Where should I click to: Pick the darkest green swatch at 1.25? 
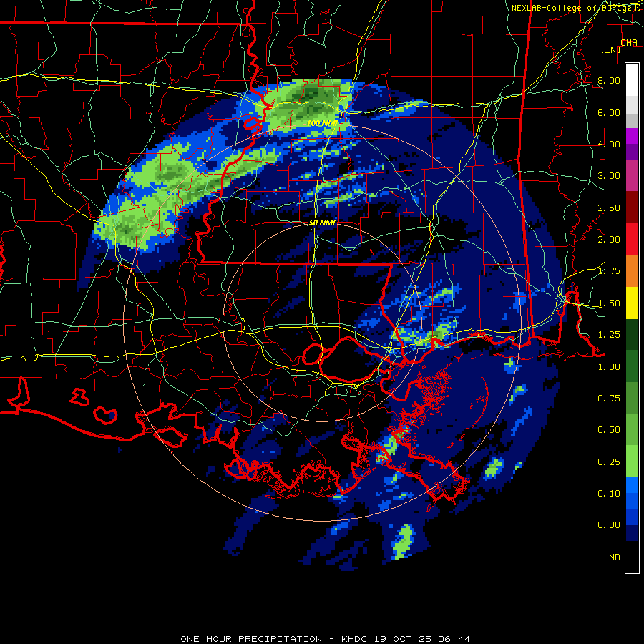(632, 334)
